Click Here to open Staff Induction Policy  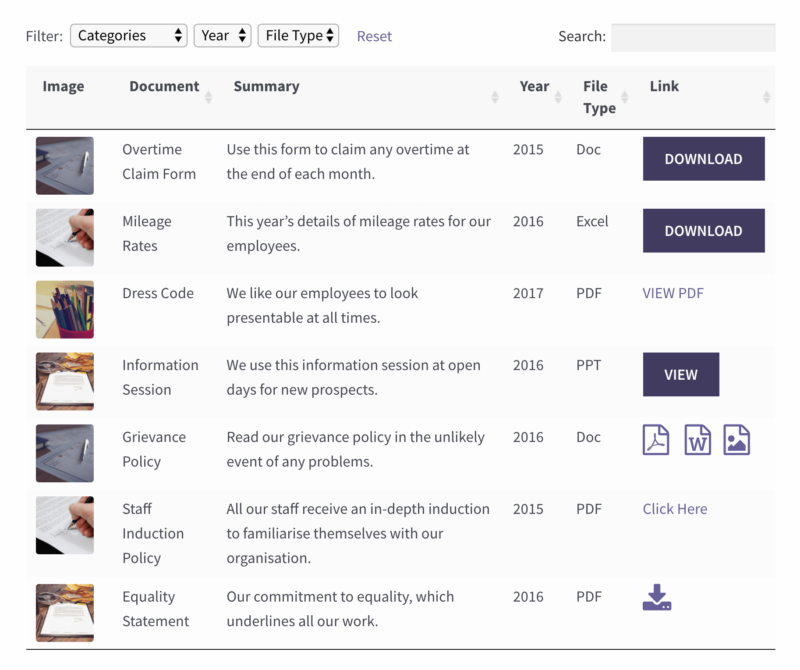pos(674,509)
